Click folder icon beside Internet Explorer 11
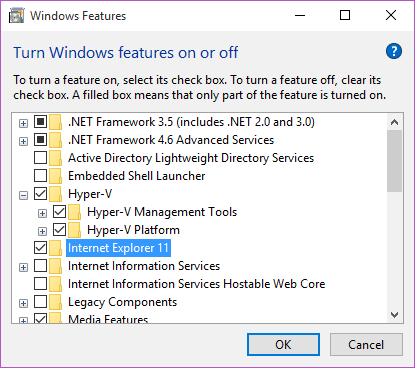The image size is (415, 368). 55,248
